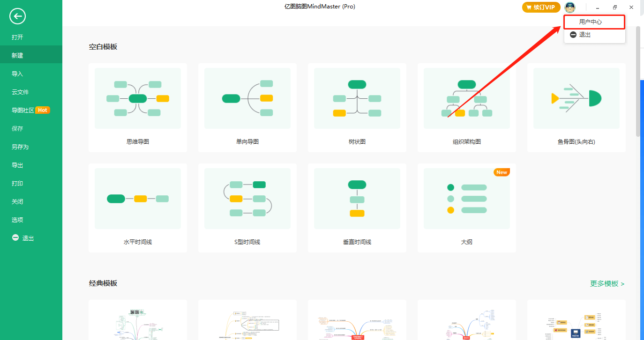Open 云文件 in the sidebar
644x340 pixels.
pos(31,92)
